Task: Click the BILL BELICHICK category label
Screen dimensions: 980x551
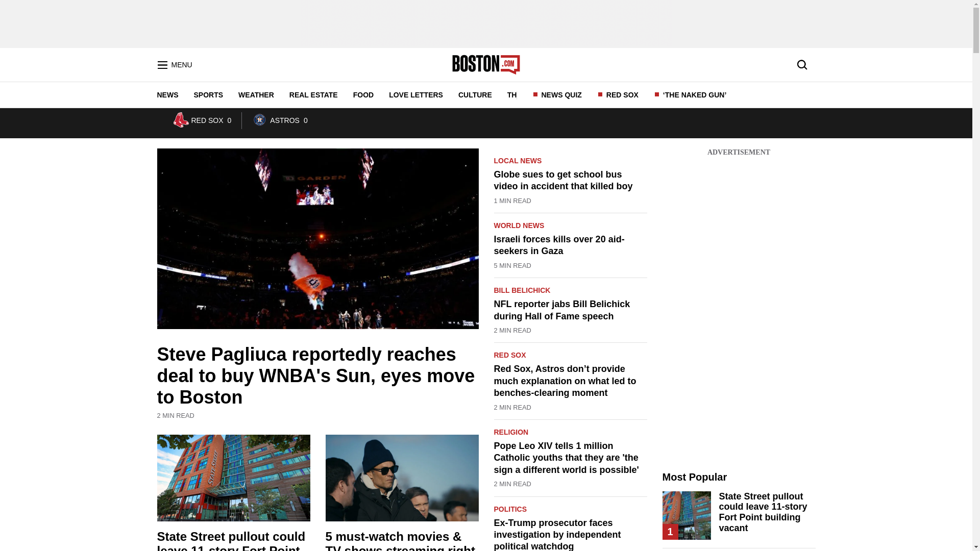Action: click(x=522, y=290)
